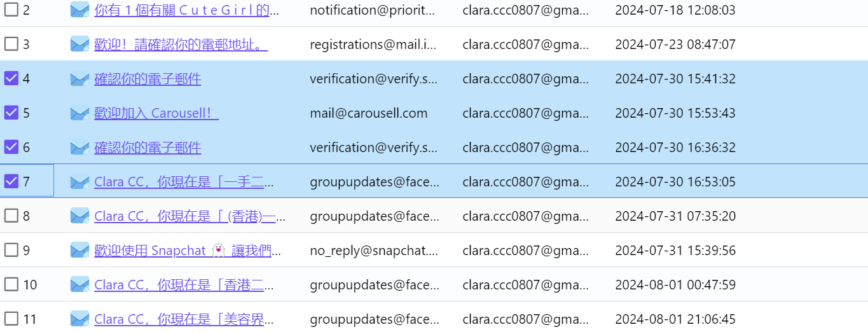Open 歡迎！請確認你的電郵地址。 message link
Viewport: 868px width, 332px height.
[181, 45]
